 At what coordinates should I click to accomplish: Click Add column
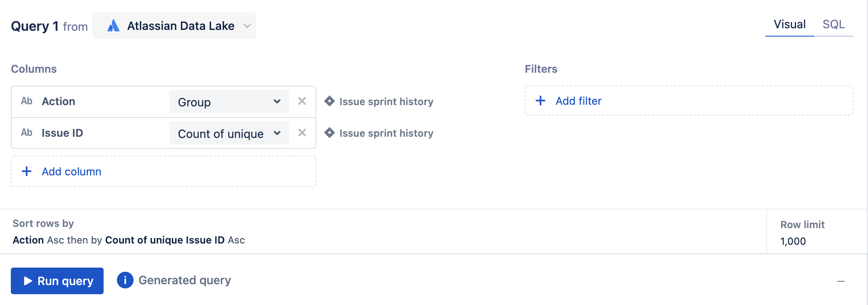(72, 172)
